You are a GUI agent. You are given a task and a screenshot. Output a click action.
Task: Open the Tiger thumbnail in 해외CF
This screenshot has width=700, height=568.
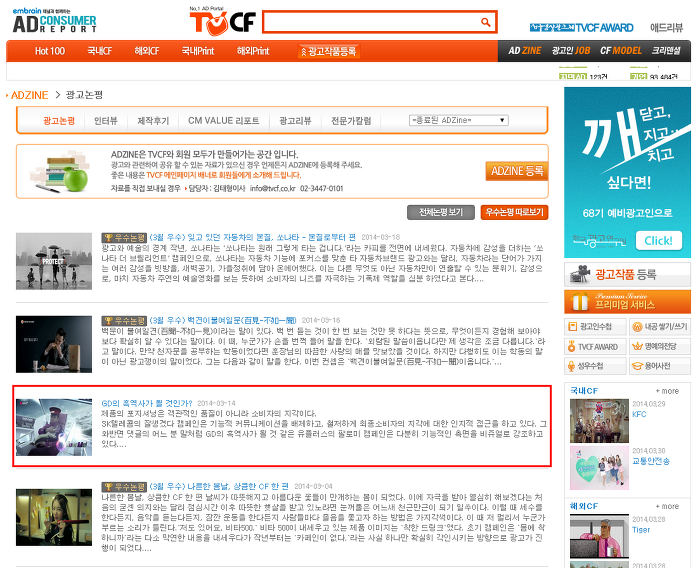tap(599, 535)
